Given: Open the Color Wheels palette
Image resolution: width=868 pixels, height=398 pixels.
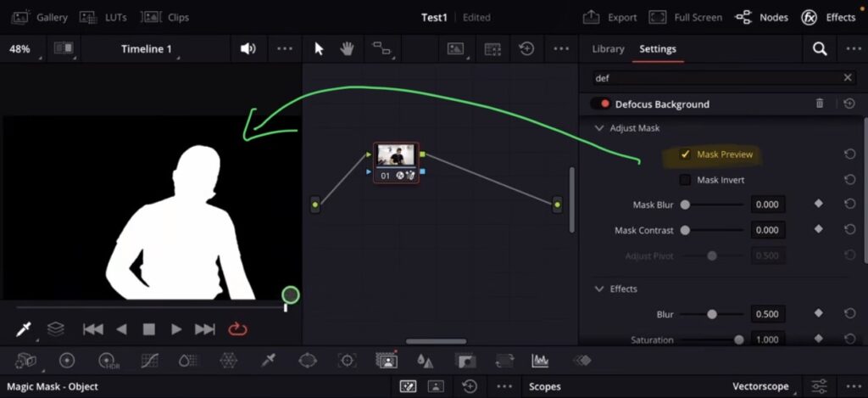Looking at the screenshot, I should 67,361.
